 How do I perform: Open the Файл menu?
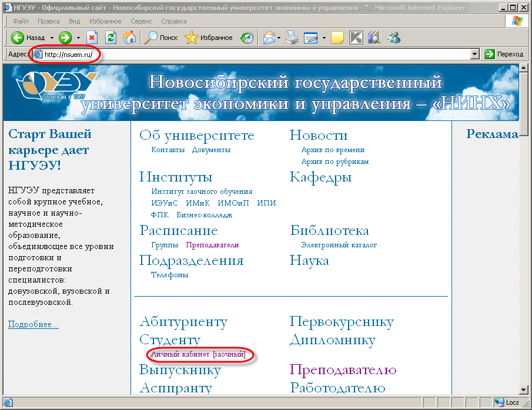tap(21, 21)
